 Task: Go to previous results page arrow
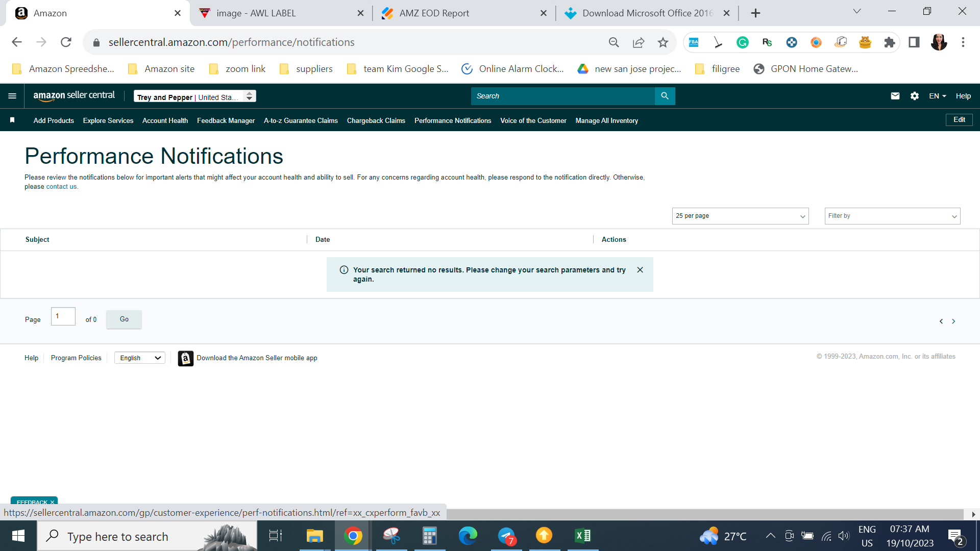[941, 321]
